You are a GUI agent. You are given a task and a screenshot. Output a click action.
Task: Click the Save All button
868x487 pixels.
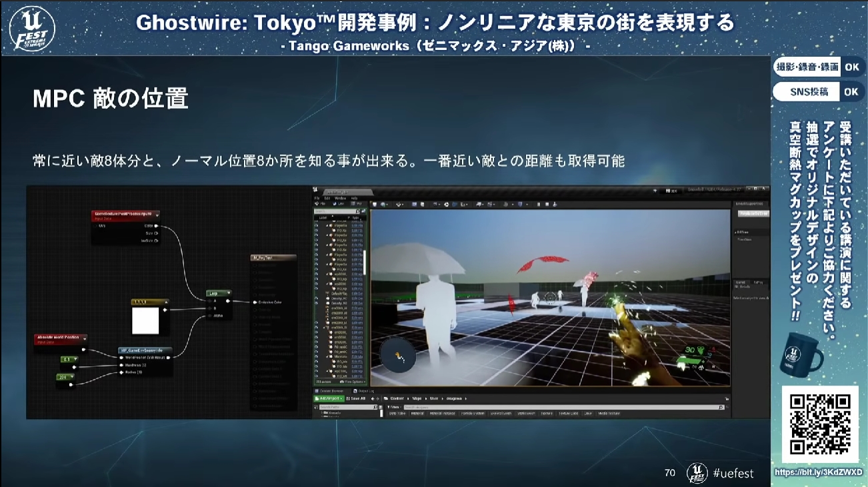(356, 398)
